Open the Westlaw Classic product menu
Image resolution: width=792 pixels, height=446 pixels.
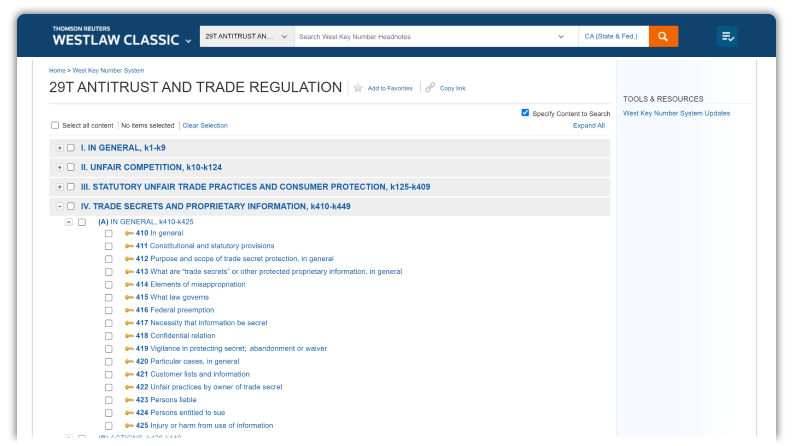tap(122, 40)
